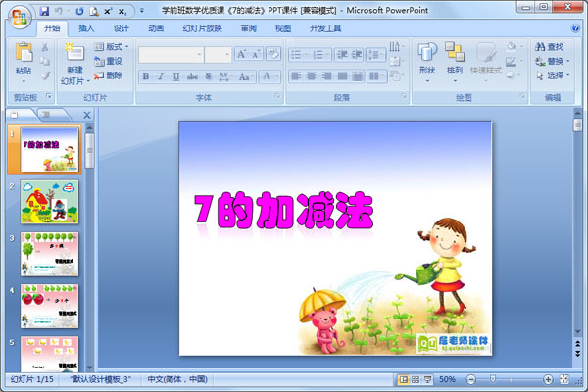Toggle underline formatting
Image resolution: width=588 pixels, height=392 pixels.
click(176, 76)
